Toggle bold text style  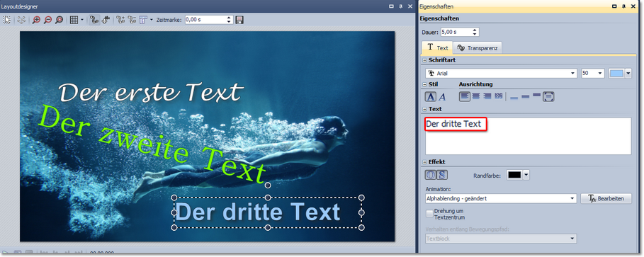pyautogui.click(x=430, y=97)
